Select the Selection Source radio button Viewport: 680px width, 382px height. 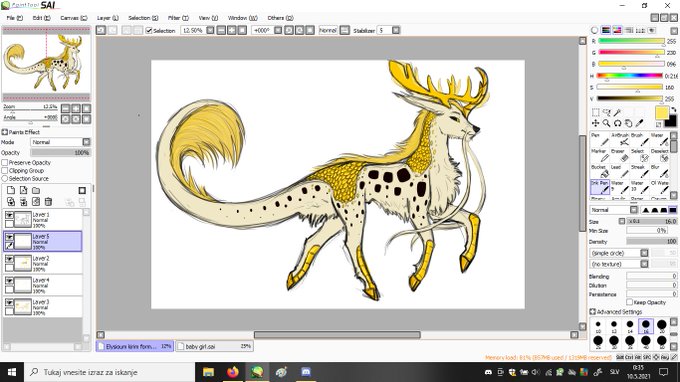click(x=5, y=178)
